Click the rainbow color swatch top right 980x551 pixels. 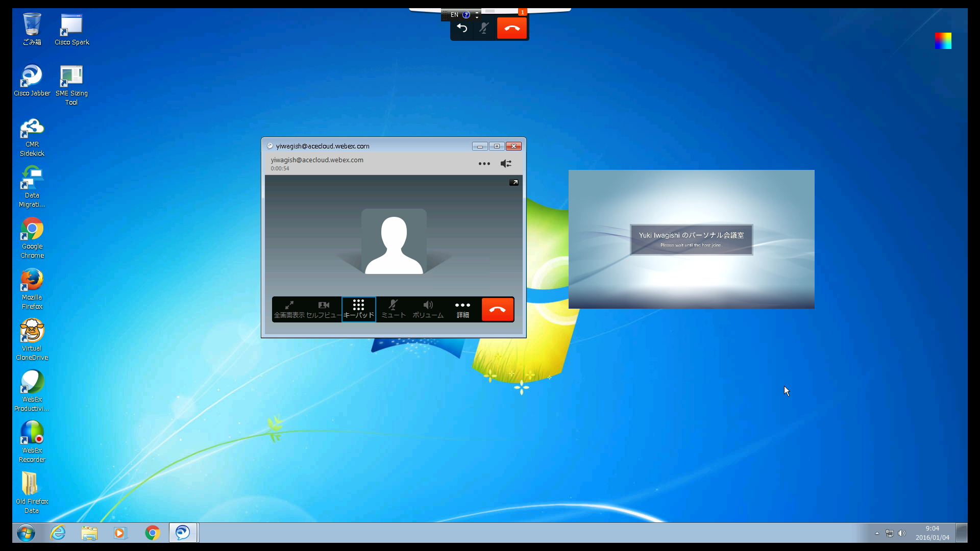943,41
